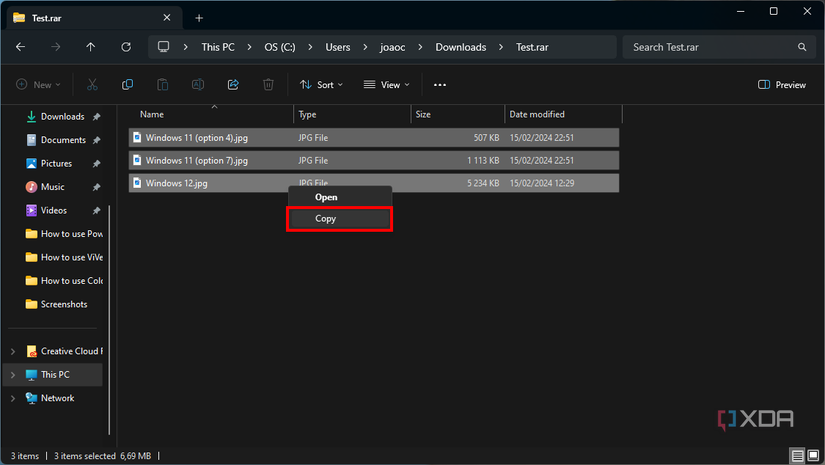Open How to use Colc folder in sidebar
The width and height of the screenshot is (825, 465).
coord(64,281)
